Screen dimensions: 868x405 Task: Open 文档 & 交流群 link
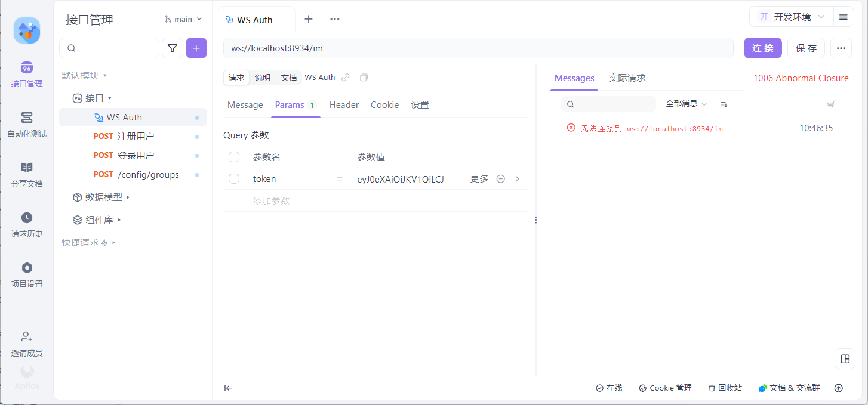point(789,388)
